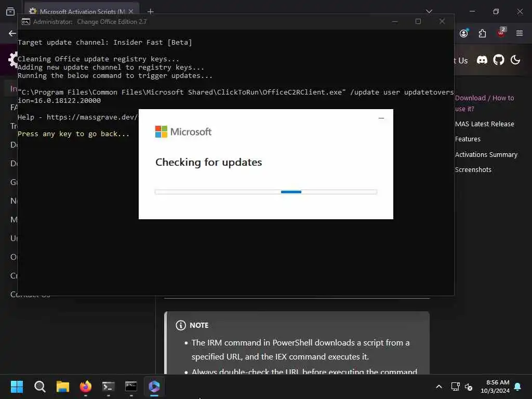This screenshot has height=399, width=532.
Task: Show hidden system tray icons
Action: pos(438,387)
